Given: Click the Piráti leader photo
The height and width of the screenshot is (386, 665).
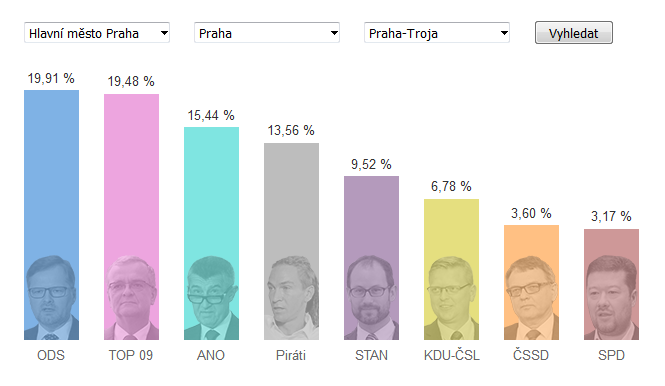Looking at the screenshot, I should tap(291, 298).
